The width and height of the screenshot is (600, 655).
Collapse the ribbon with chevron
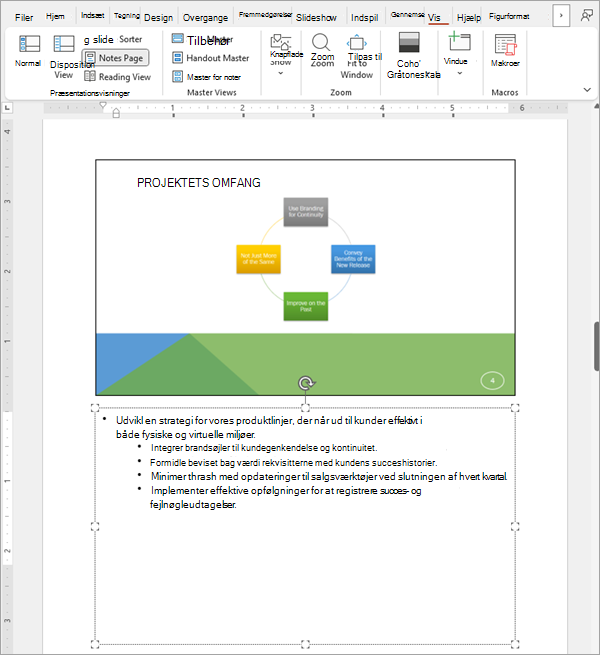click(x=587, y=90)
